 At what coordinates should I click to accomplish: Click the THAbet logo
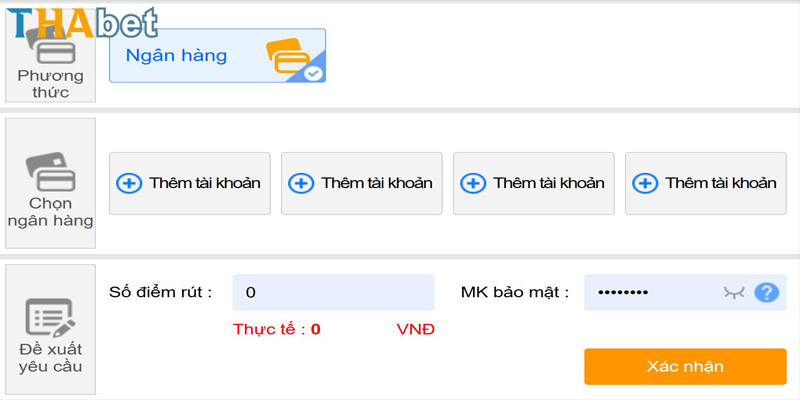tap(82, 23)
